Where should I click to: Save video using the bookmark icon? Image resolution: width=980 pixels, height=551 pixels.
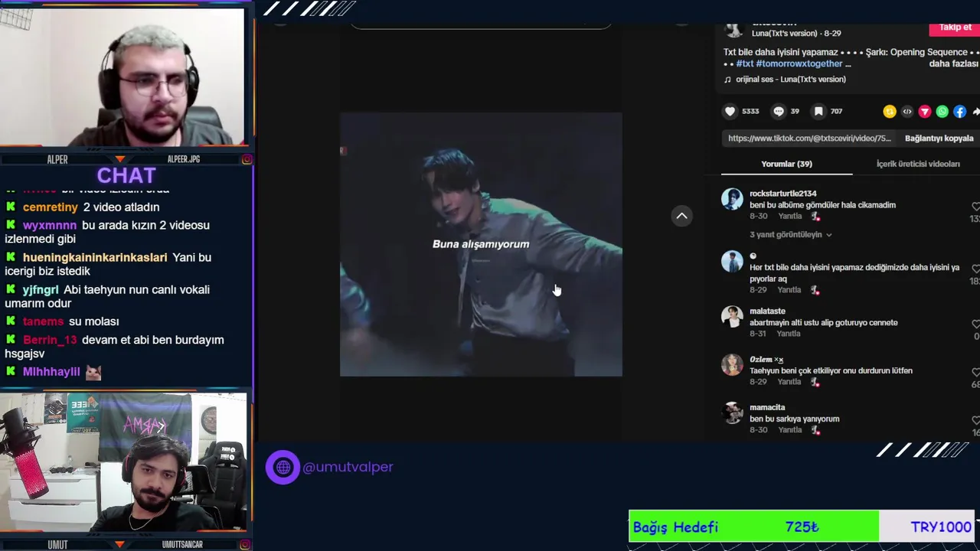[818, 112]
